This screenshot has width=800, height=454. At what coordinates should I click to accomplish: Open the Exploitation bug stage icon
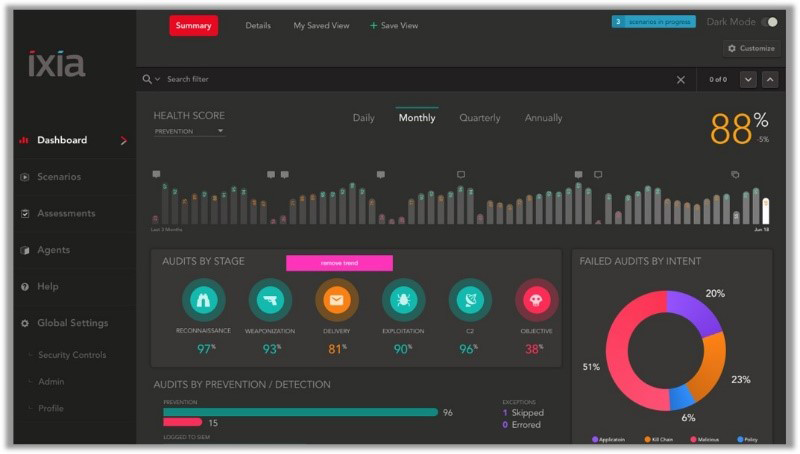[403, 299]
